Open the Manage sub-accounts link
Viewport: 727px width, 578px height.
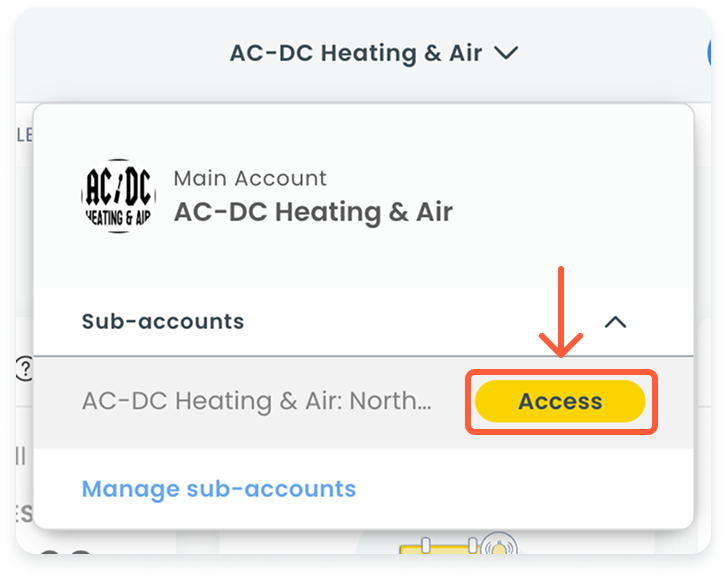(x=218, y=489)
